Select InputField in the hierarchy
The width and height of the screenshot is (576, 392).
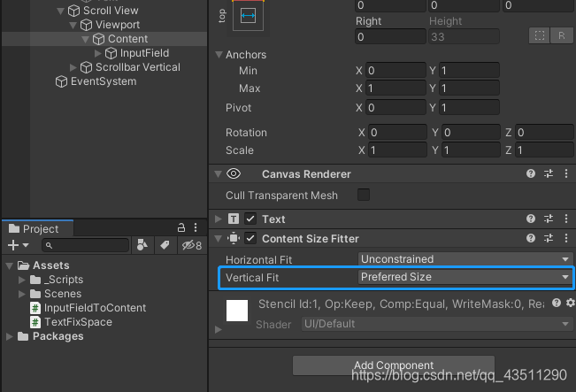pos(144,53)
